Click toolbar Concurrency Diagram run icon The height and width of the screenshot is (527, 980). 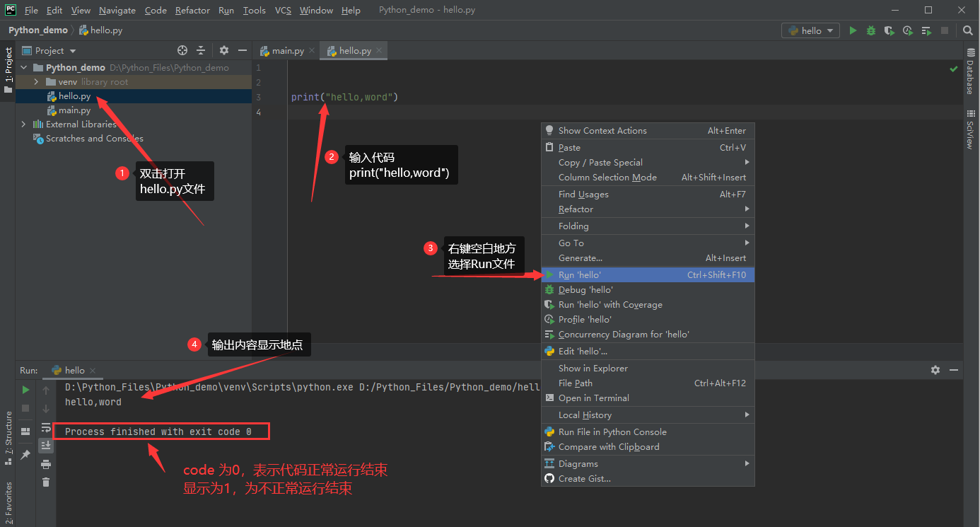tap(926, 30)
